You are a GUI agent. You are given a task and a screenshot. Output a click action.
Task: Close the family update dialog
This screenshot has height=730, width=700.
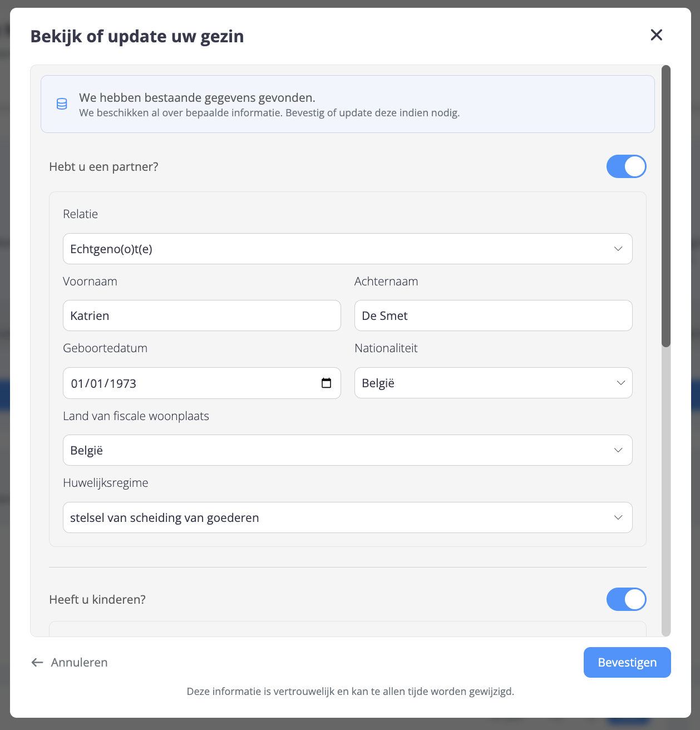tap(657, 35)
